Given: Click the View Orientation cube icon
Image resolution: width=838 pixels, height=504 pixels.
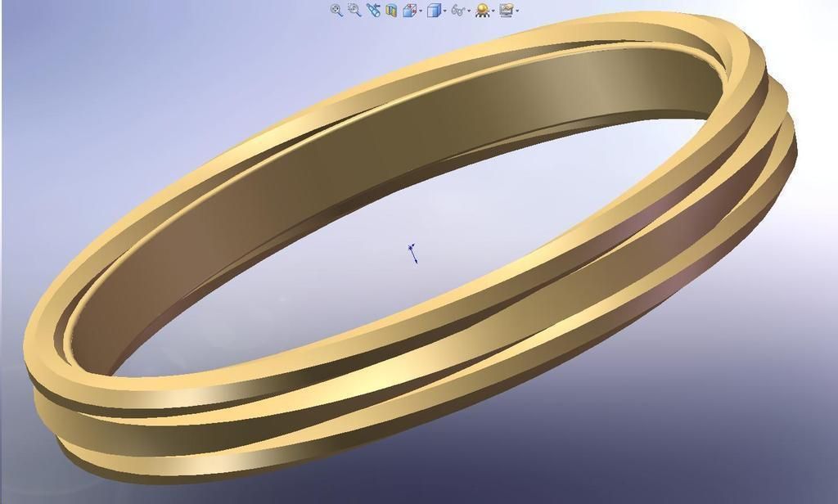Looking at the screenshot, I should [x=410, y=10].
